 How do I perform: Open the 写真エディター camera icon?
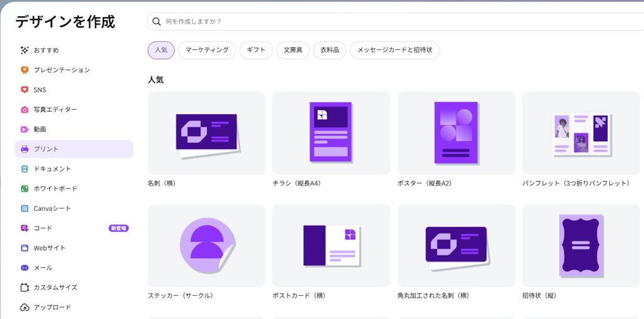(25, 109)
